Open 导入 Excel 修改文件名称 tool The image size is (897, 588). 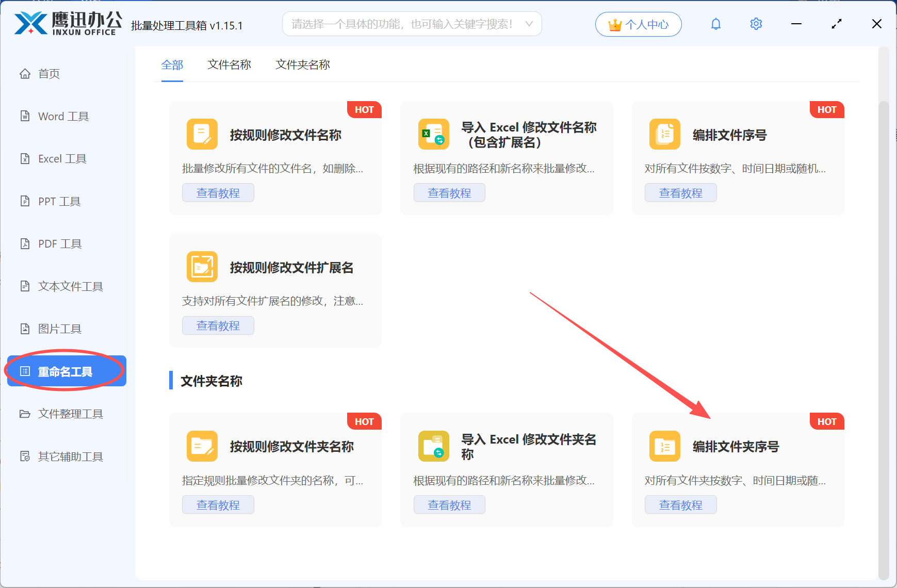[x=433, y=134]
